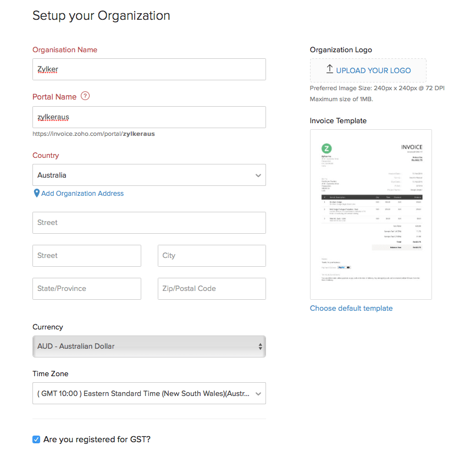Click the State/Province input field

[87, 289]
